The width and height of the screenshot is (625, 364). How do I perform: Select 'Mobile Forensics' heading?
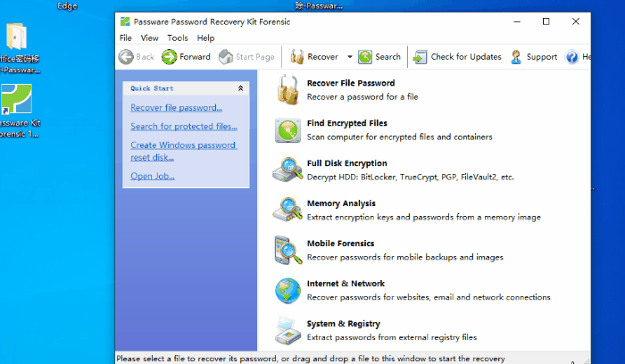click(x=340, y=244)
